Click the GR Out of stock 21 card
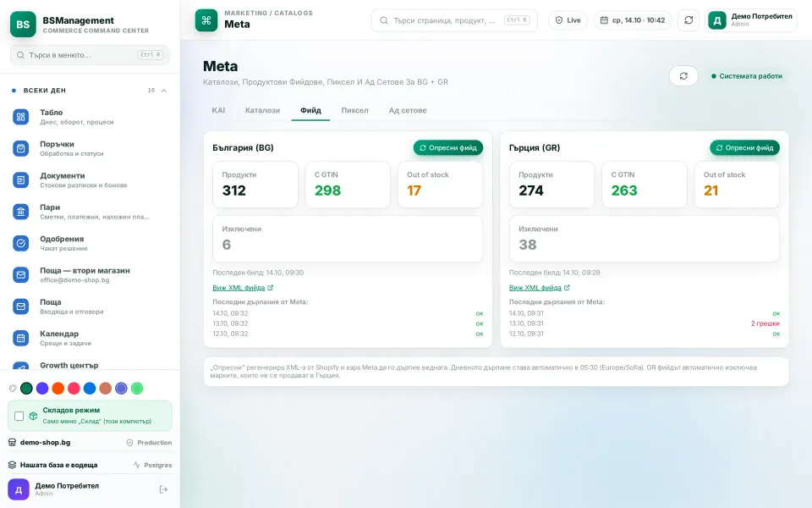The image size is (812, 508). coord(737,185)
